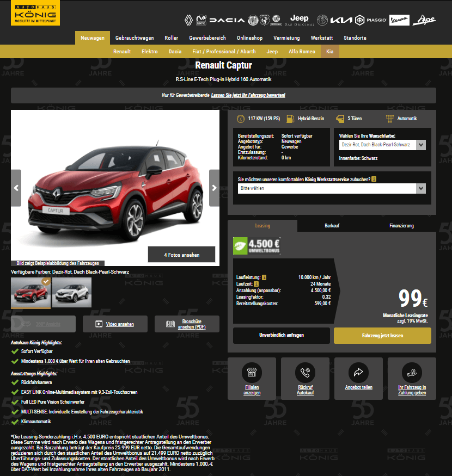Image resolution: width=452 pixels, height=476 pixels.
Task: Open the Jeep brand logo
Action: [300, 20]
